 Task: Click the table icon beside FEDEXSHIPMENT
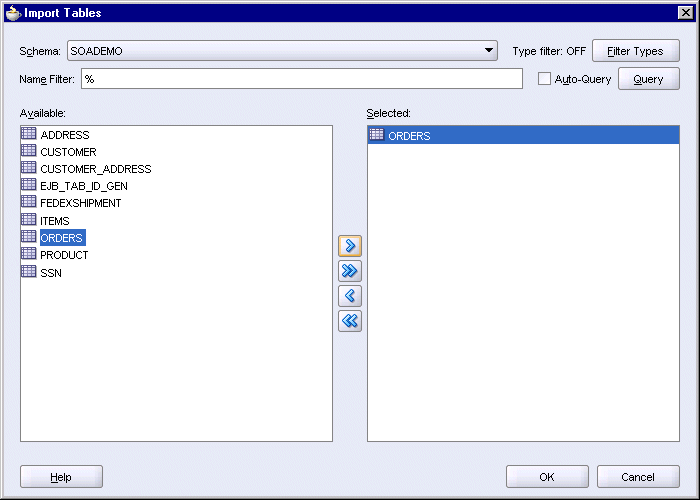(29, 201)
